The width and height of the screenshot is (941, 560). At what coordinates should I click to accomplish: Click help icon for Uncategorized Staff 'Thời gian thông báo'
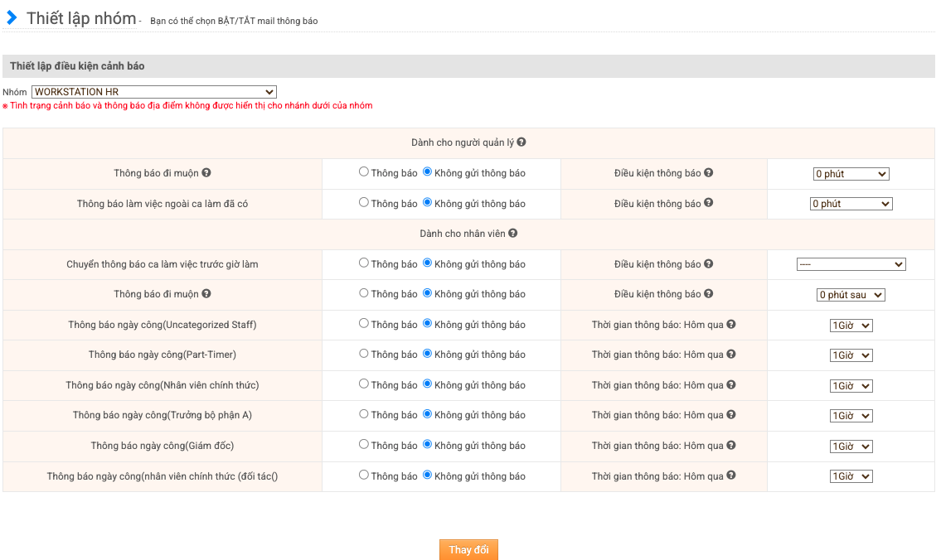point(731,325)
